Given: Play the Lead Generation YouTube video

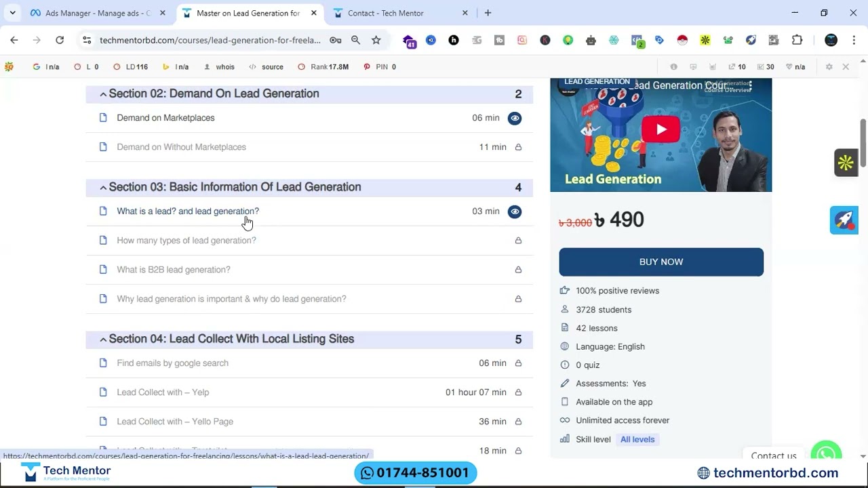Looking at the screenshot, I should pyautogui.click(x=660, y=129).
